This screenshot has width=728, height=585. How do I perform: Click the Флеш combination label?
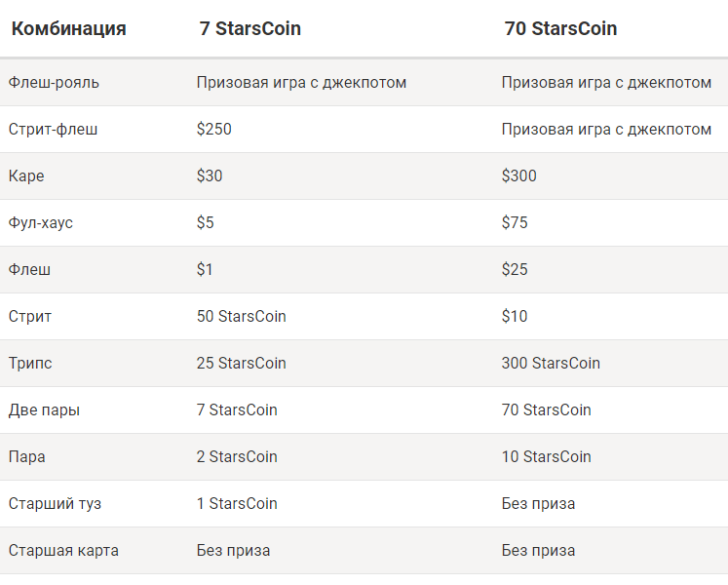(29, 269)
